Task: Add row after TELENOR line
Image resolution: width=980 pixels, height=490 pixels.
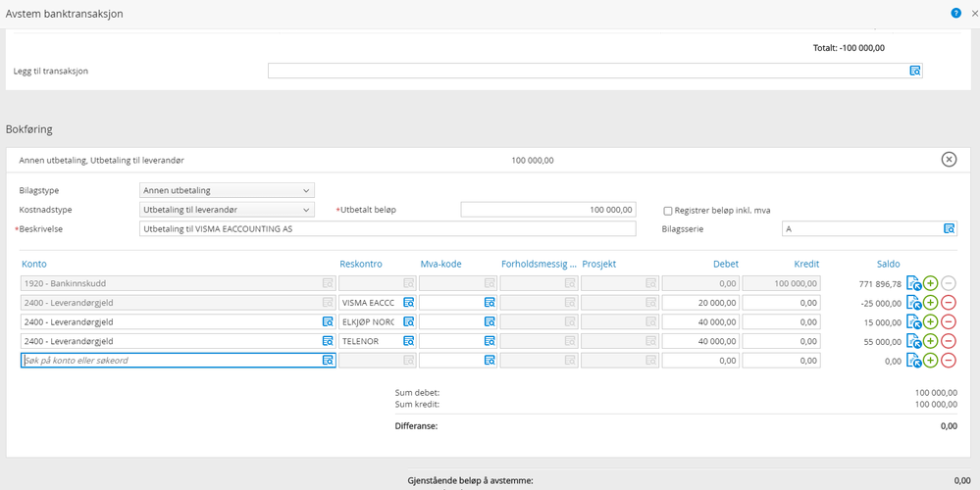Action: (x=931, y=341)
